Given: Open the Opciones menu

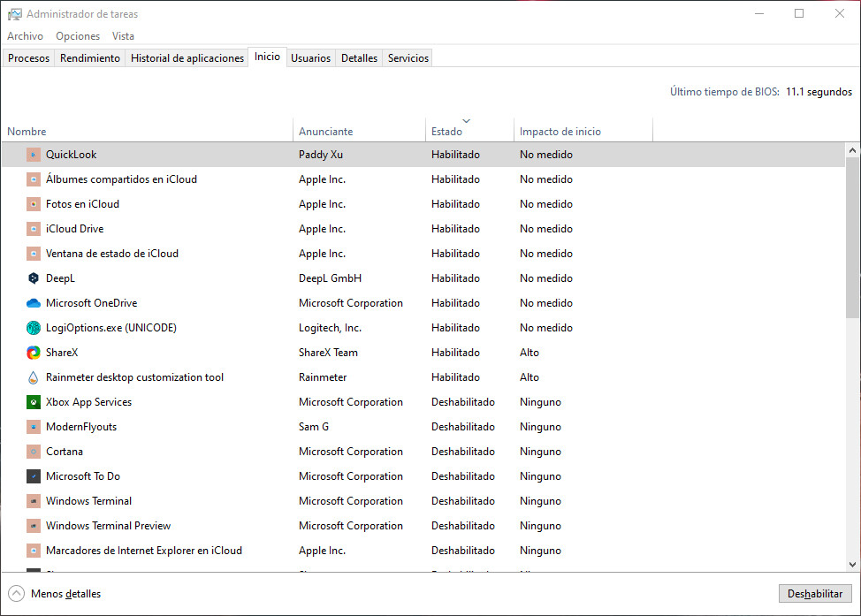Looking at the screenshot, I should click(78, 36).
